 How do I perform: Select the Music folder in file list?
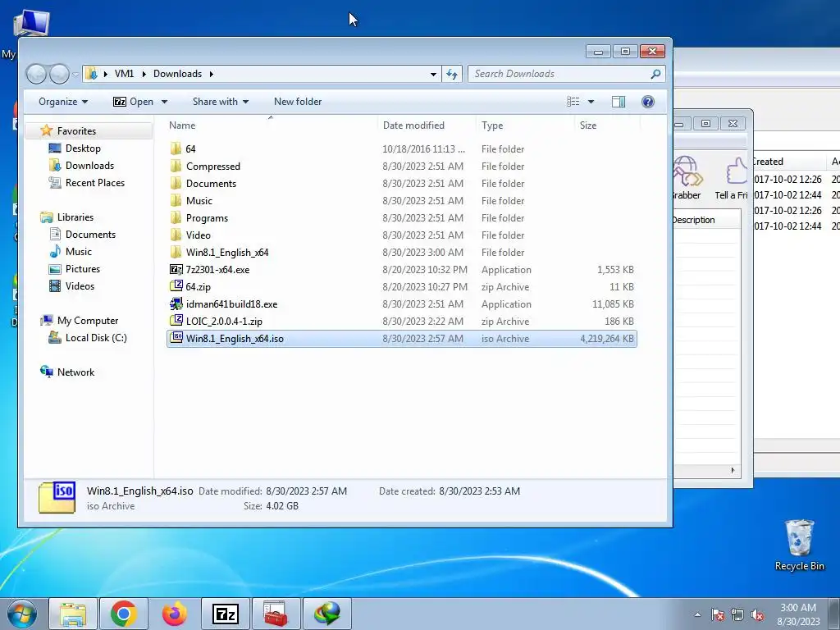[199, 201]
